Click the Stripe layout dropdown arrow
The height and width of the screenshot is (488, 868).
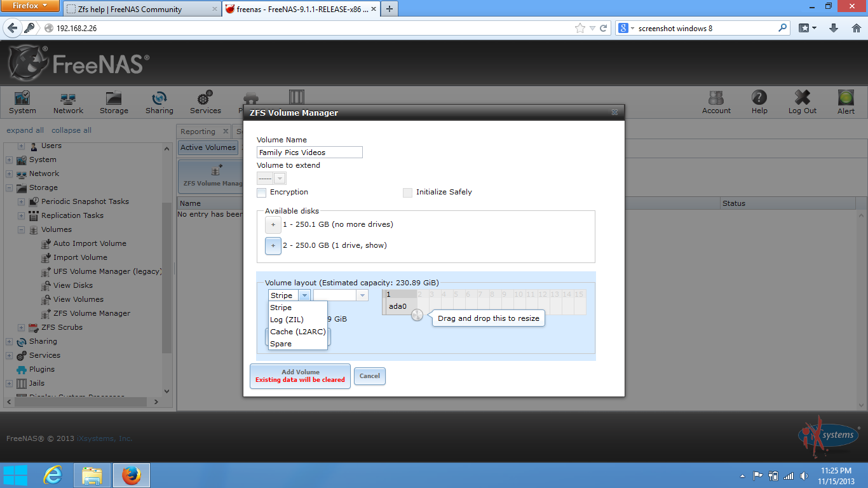click(x=304, y=295)
